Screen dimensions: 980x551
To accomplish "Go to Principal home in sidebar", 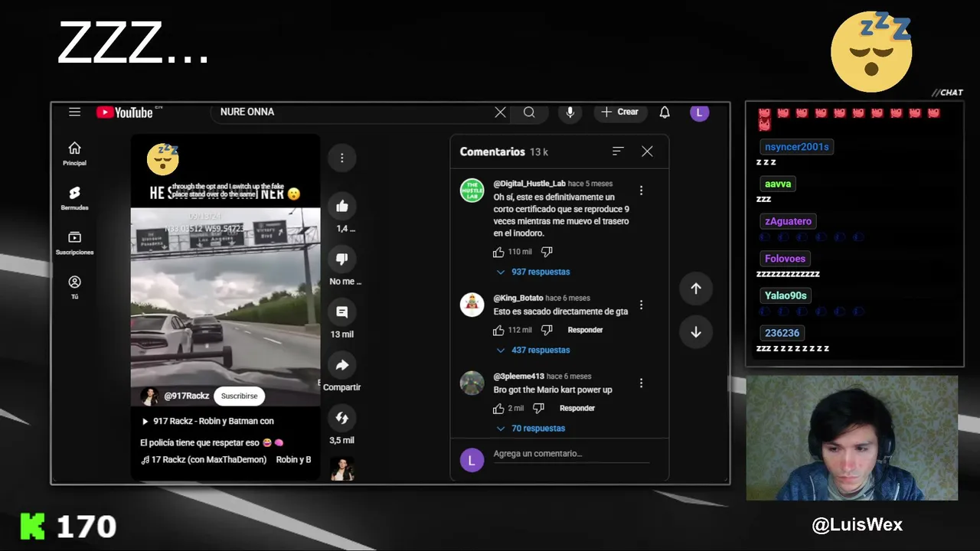I will (74, 153).
